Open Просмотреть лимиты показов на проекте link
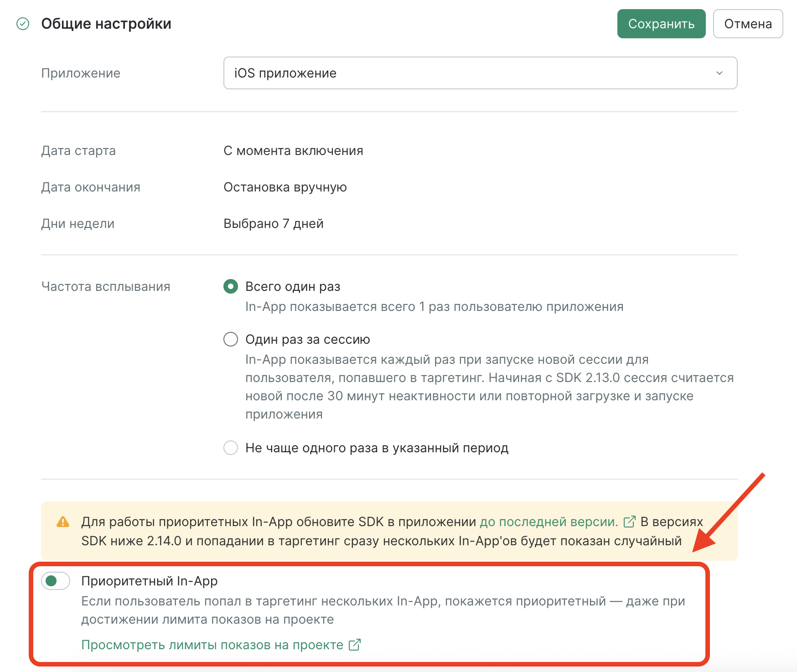This screenshot has width=797, height=672. 212,645
